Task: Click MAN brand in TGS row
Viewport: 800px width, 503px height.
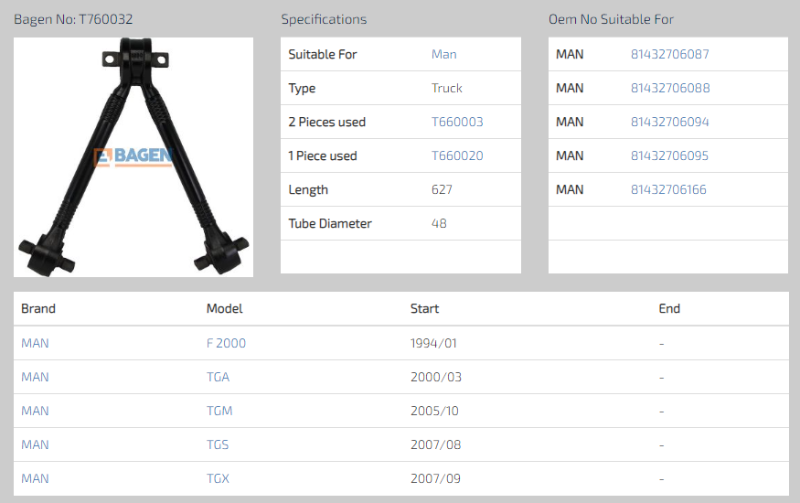Action: [x=35, y=445]
